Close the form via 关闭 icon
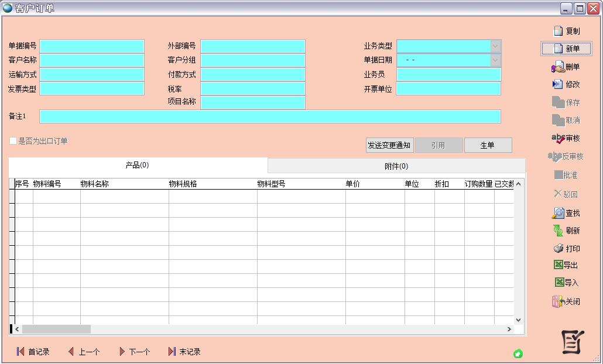The image size is (603, 364). click(566, 302)
